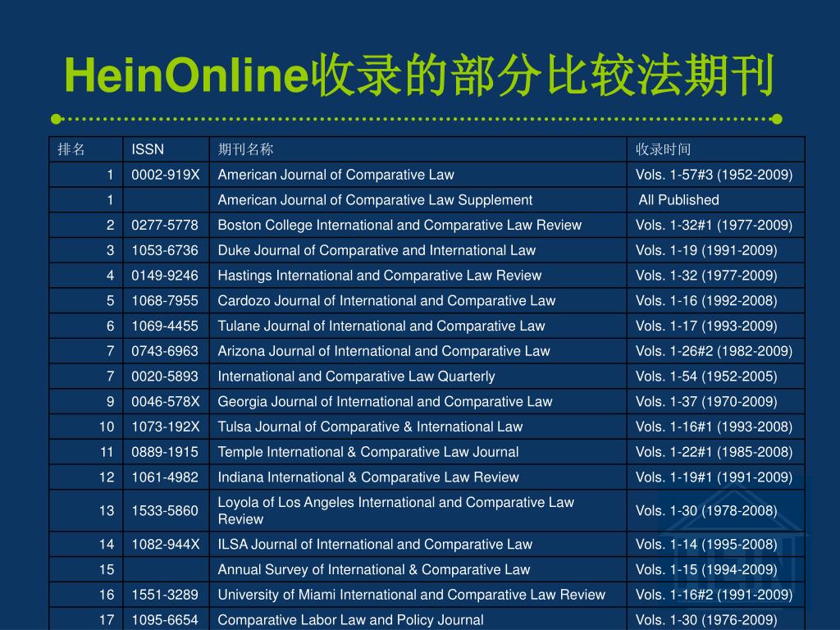Screen dimensions: 840x630
Task: Click Tulane Journal of International and Comparative Law
Action: coord(381,326)
